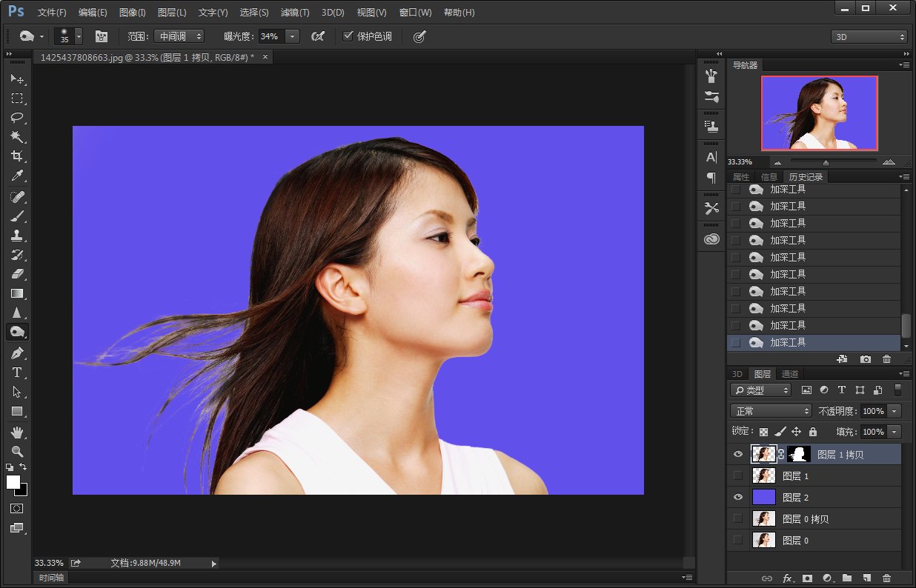
Task: Hide the 图层 2 layer
Action: (x=737, y=498)
